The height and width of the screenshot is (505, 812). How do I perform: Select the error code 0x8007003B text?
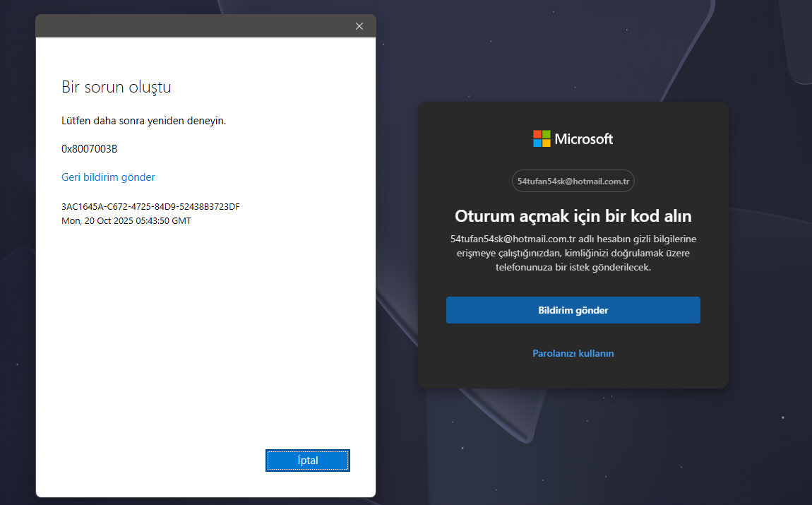click(x=90, y=149)
